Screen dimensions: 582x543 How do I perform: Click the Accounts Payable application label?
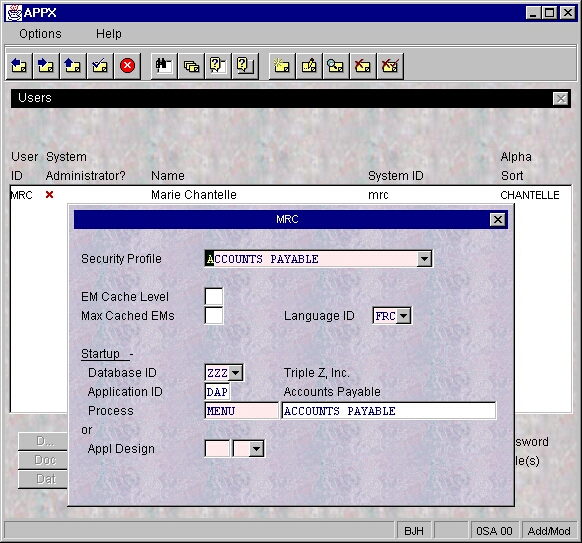pyautogui.click(x=332, y=392)
